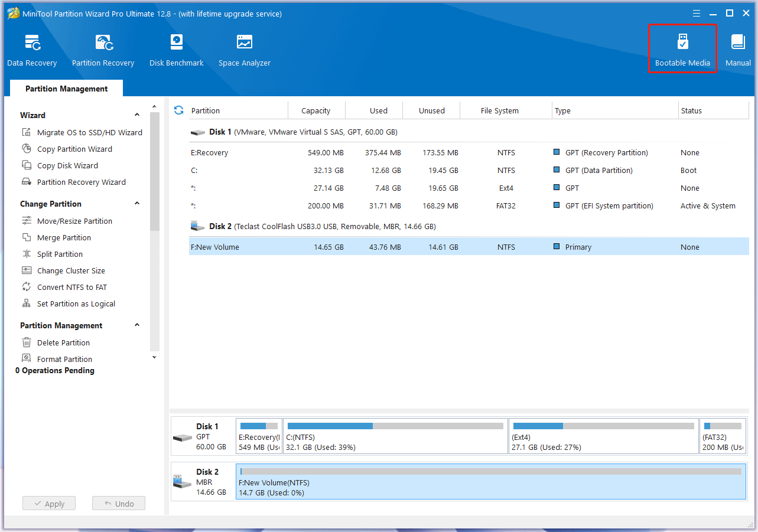Viewport: 758px width, 532px height.
Task: Open the hamburger menu in title bar
Action: (697, 13)
